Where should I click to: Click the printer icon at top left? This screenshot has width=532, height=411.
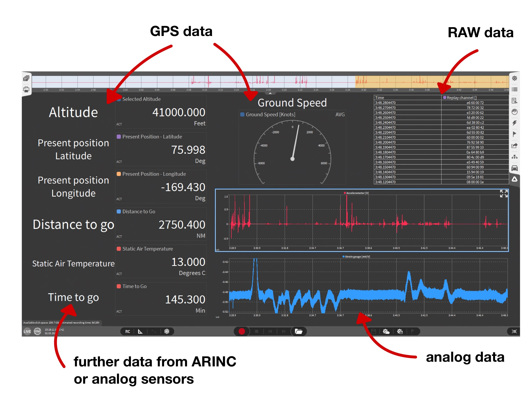click(x=26, y=89)
